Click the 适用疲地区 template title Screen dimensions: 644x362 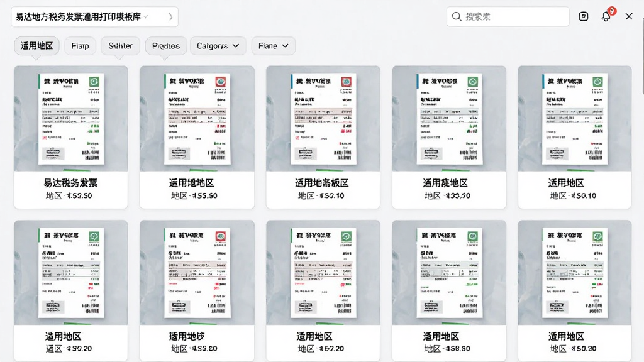tap(446, 183)
